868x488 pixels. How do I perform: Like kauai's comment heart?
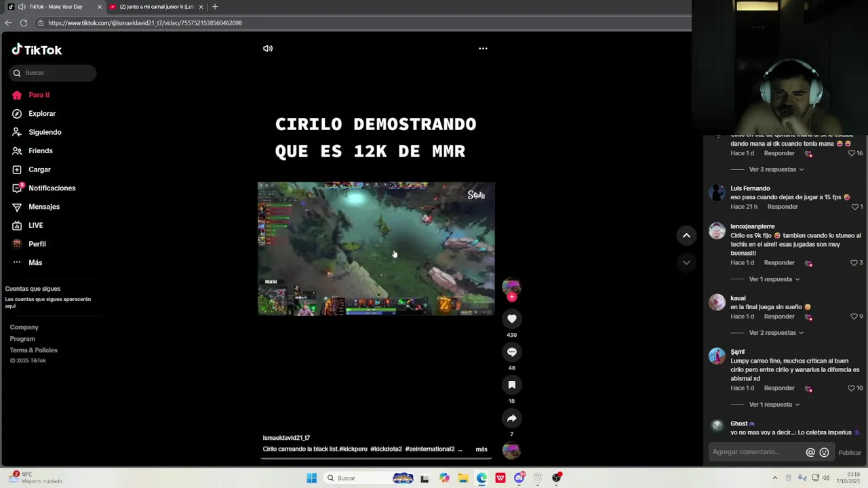pos(854,317)
